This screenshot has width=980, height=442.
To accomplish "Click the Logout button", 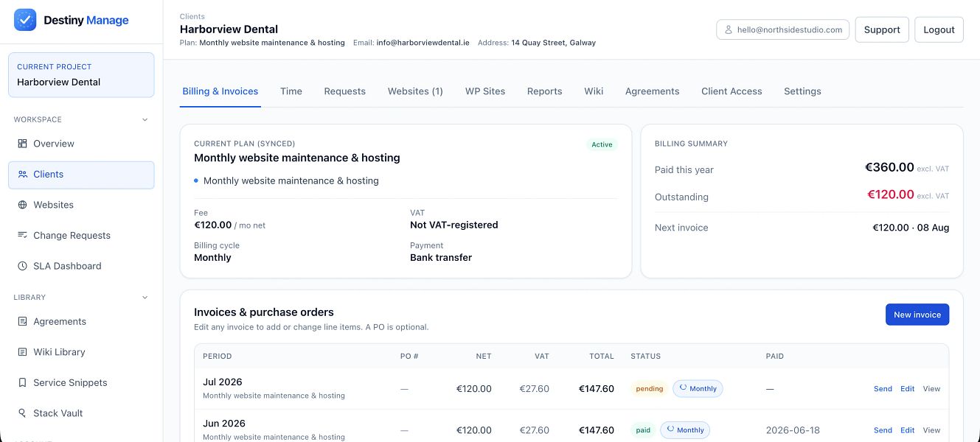I will point(939,30).
